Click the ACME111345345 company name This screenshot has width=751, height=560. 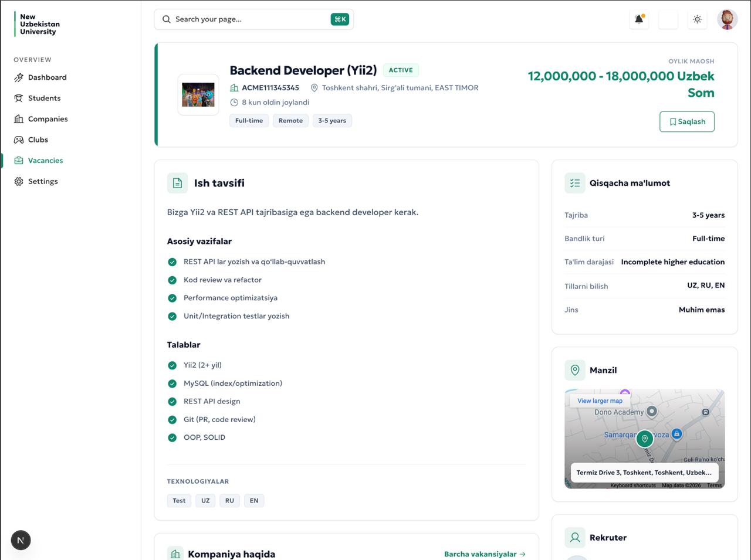[270, 88]
